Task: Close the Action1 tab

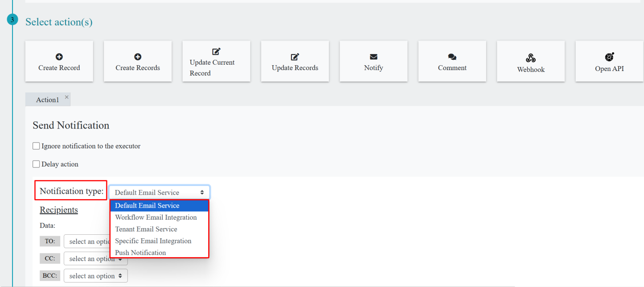Action: tap(66, 97)
